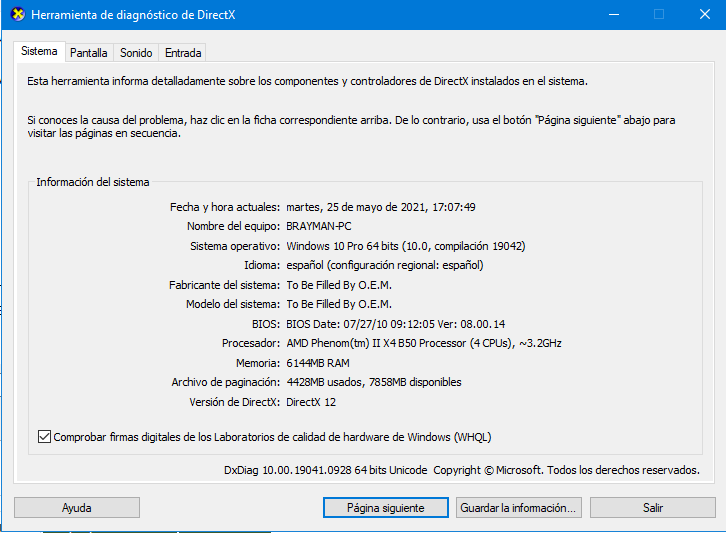The image size is (726, 533).
Task: Click the Procesador label
Action: (251, 343)
